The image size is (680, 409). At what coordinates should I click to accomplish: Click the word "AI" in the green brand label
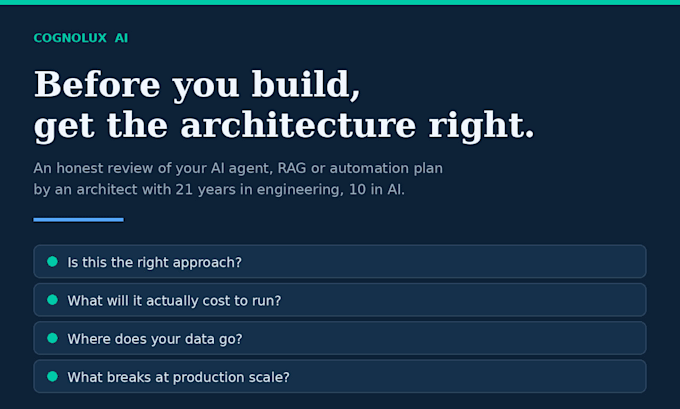121,38
